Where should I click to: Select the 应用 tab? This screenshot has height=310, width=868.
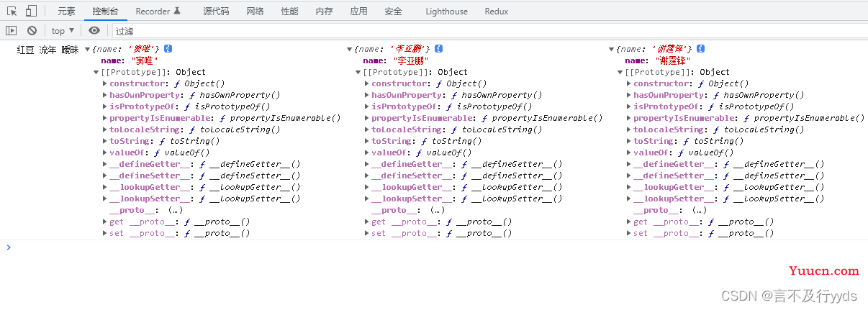point(358,12)
